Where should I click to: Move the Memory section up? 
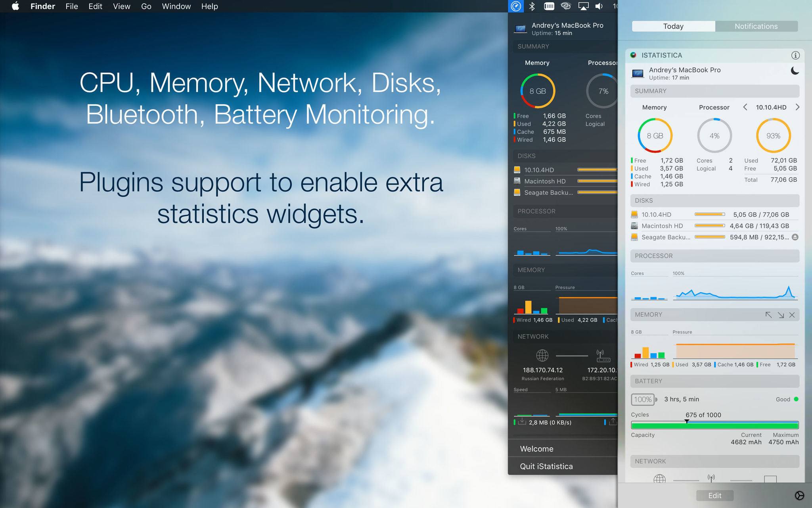pos(768,315)
